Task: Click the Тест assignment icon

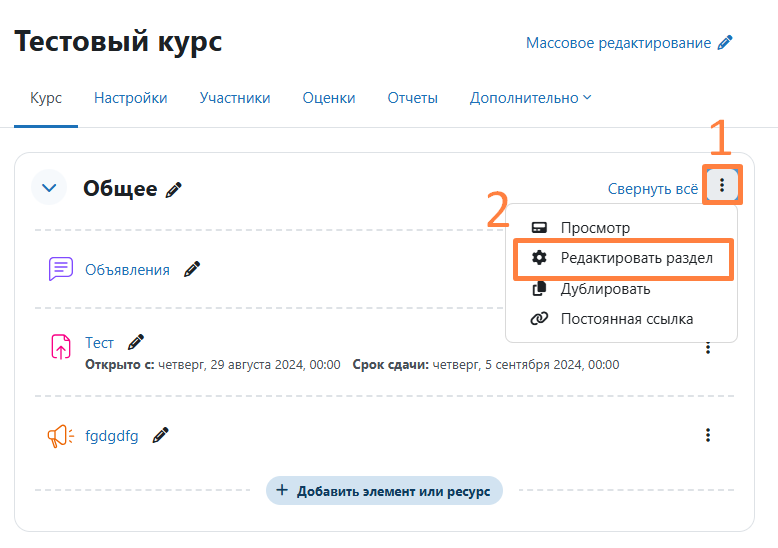Action: coord(61,347)
